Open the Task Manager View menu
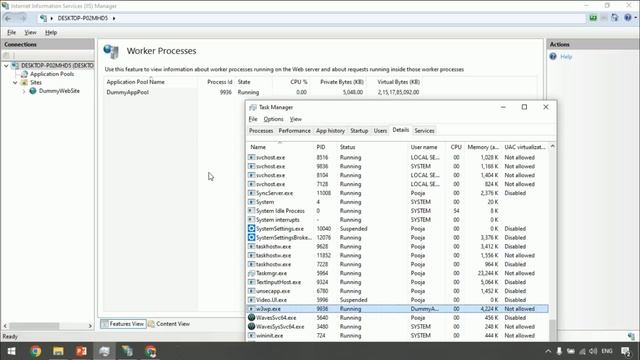 pos(296,119)
